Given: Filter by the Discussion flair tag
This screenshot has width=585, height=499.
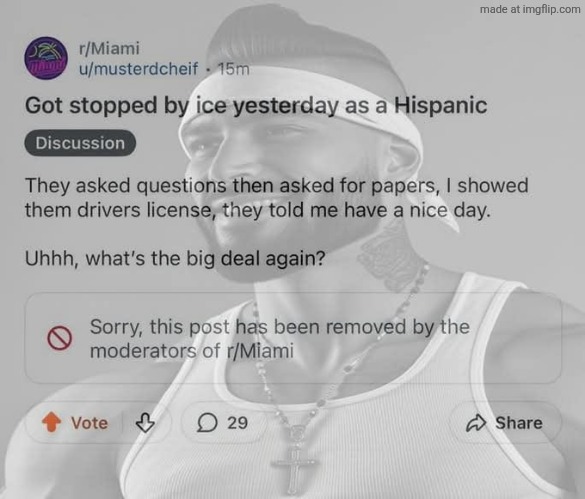Looking at the screenshot, I should (80, 143).
